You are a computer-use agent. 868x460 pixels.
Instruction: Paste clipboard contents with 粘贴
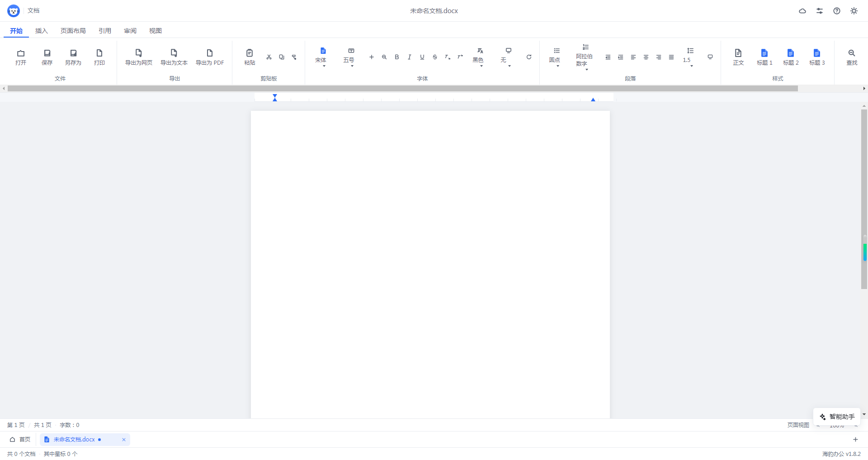(250, 57)
